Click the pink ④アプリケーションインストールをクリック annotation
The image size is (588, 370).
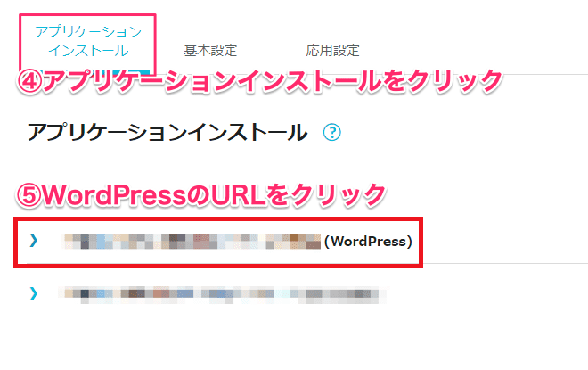coord(259,81)
